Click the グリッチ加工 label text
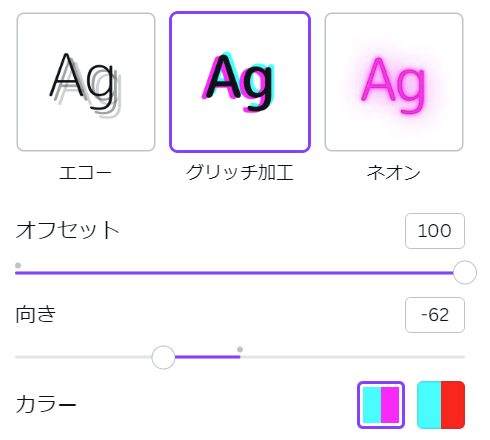This screenshot has height=440, width=490. pyautogui.click(x=240, y=173)
